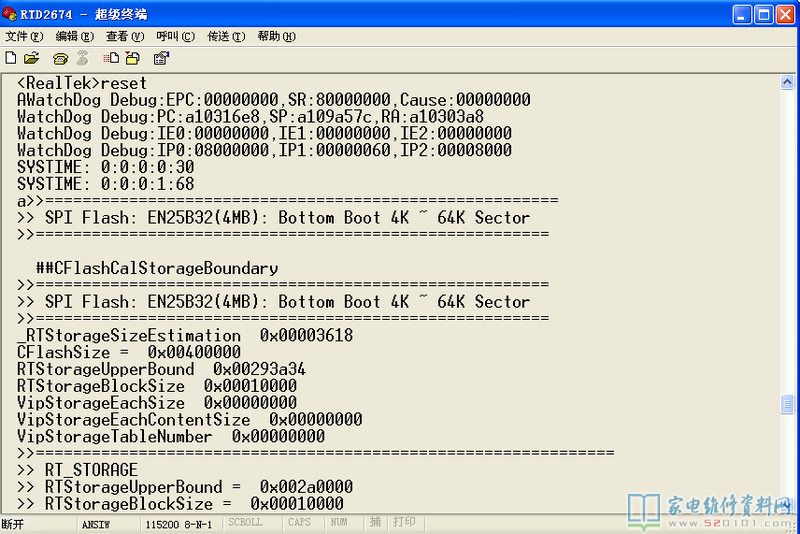Click RTStorageBlockSize 0x00010000 line without equals
800x534 pixels.
point(157,386)
